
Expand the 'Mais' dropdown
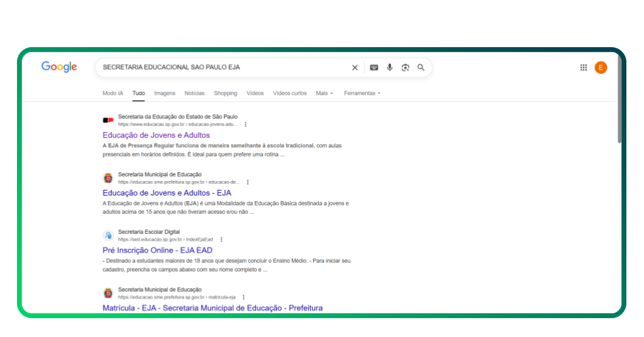(x=325, y=93)
